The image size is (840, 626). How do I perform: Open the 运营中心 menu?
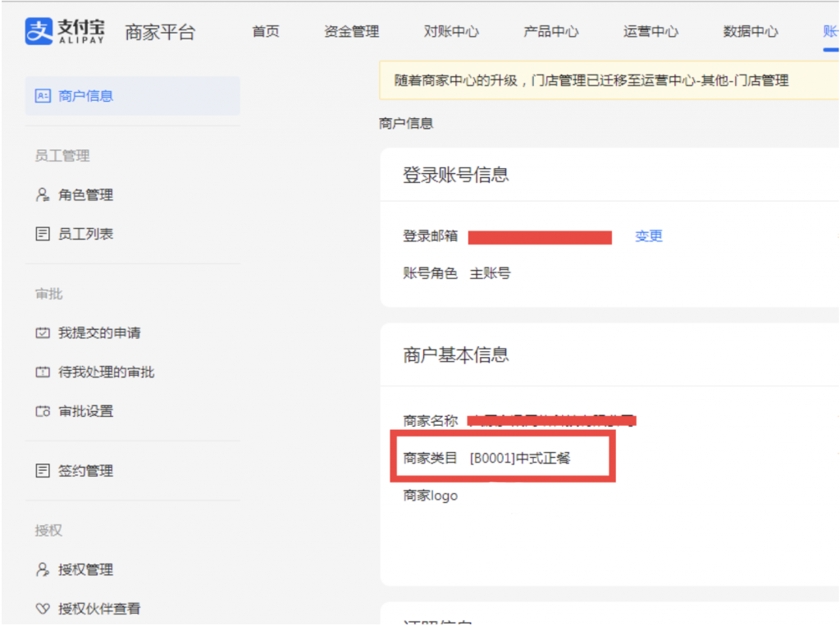[x=651, y=32]
